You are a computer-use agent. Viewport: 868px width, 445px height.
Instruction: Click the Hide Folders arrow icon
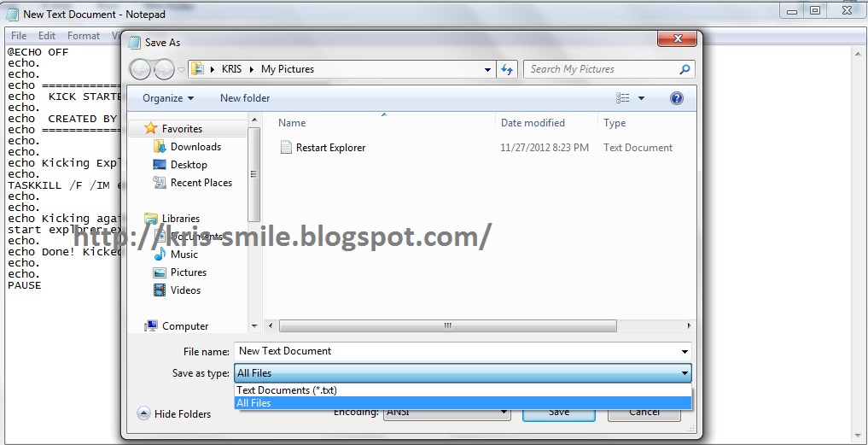click(x=143, y=413)
